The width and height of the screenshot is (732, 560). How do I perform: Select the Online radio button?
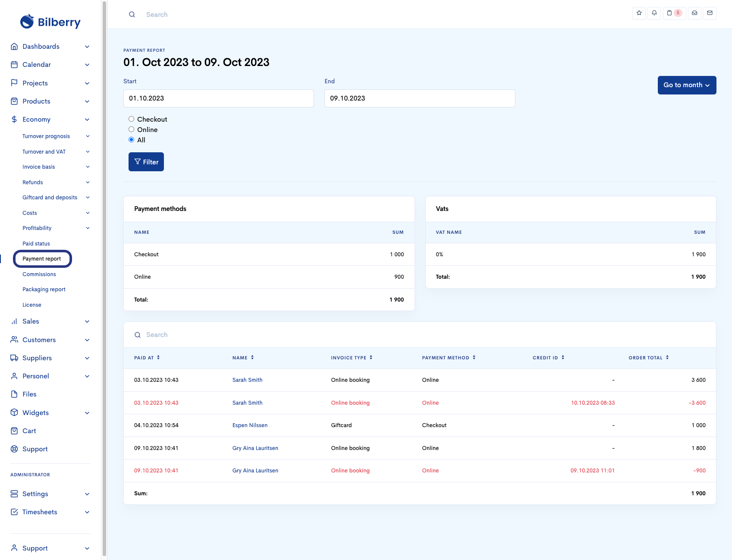131,129
